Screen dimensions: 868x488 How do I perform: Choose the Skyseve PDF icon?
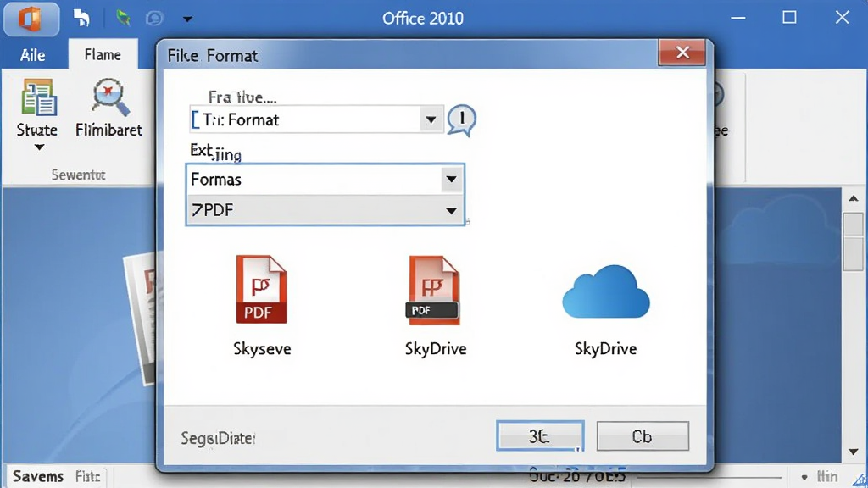(x=261, y=290)
